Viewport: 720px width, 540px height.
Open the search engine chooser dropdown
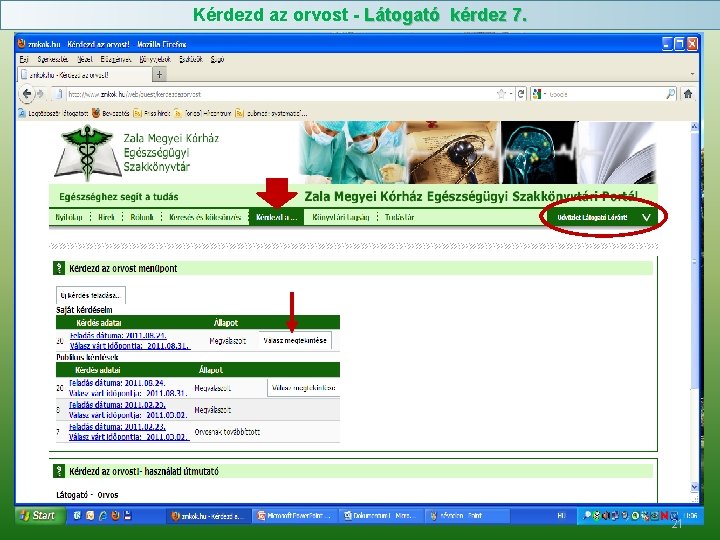pos(539,94)
